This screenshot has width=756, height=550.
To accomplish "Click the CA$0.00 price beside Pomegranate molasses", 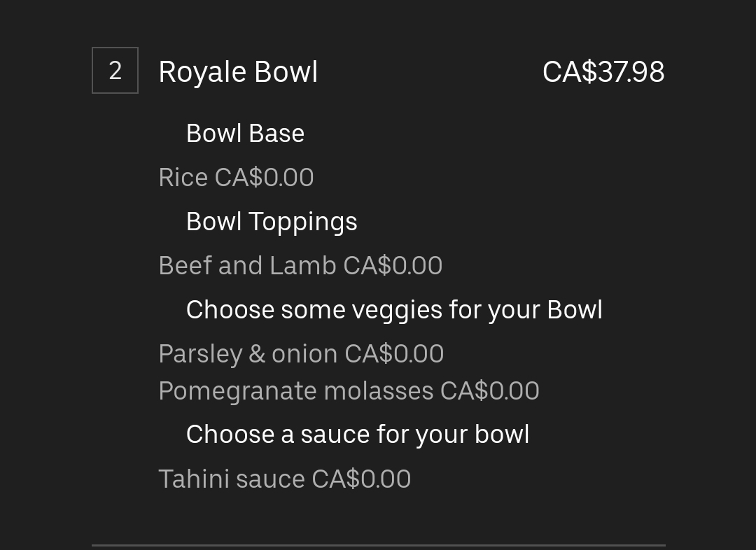I will (x=489, y=391).
